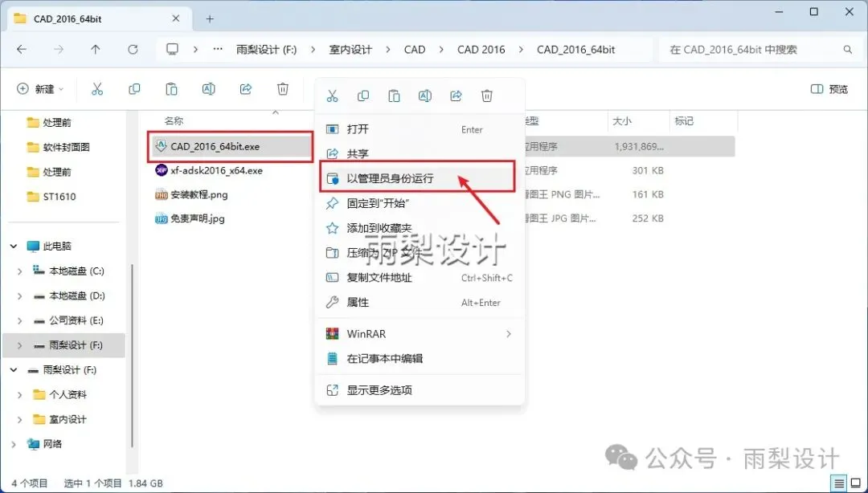This screenshot has width=868, height=493.
Task: Click the PC monitor icon in address bar
Action: (x=173, y=49)
